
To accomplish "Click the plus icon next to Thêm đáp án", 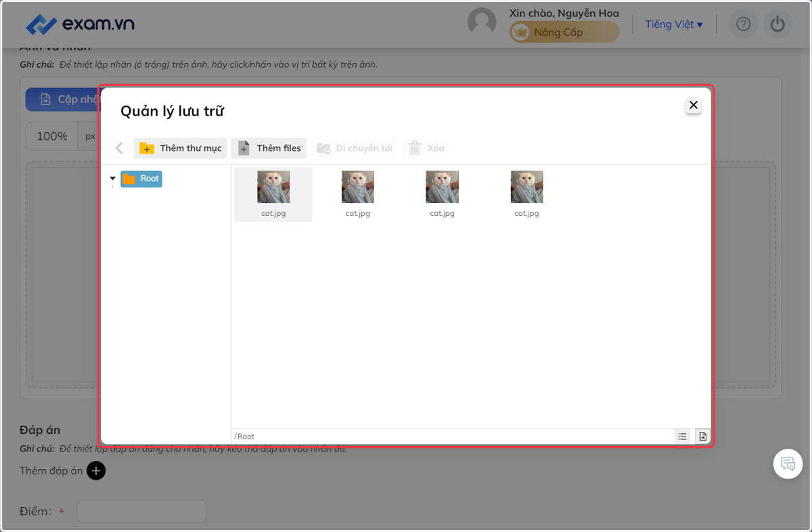I will tap(96, 471).
